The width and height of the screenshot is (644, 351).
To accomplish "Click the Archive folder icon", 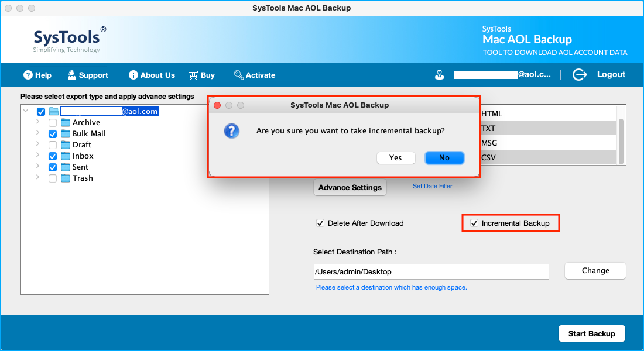I will [x=66, y=122].
